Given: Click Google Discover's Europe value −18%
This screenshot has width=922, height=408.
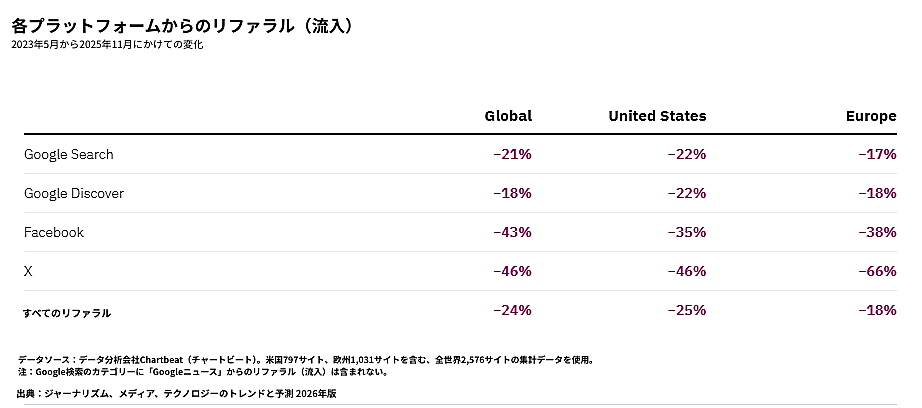Looking at the screenshot, I should (876, 194).
